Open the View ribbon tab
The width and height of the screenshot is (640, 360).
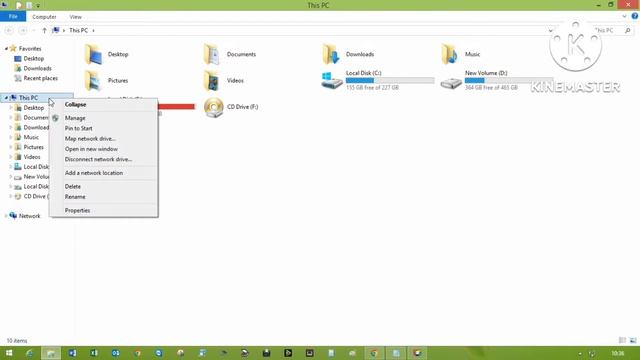pyautogui.click(x=76, y=17)
